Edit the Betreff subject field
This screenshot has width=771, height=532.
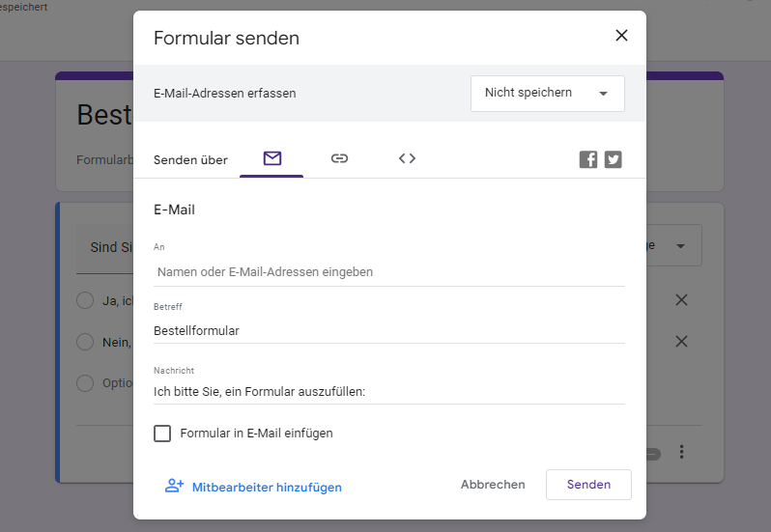click(388, 331)
